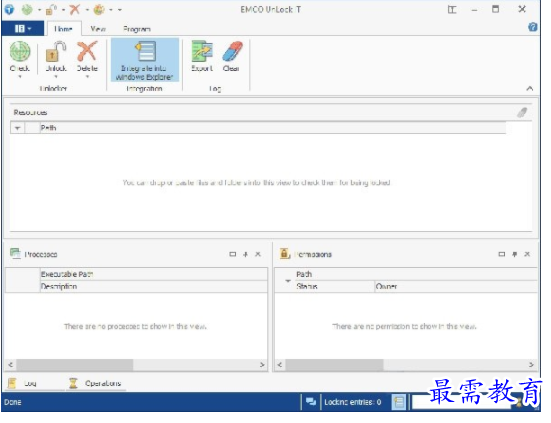Open customize quick access toolbar dropdown
The width and height of the screenshot is (551, 423).
point(120,10)
